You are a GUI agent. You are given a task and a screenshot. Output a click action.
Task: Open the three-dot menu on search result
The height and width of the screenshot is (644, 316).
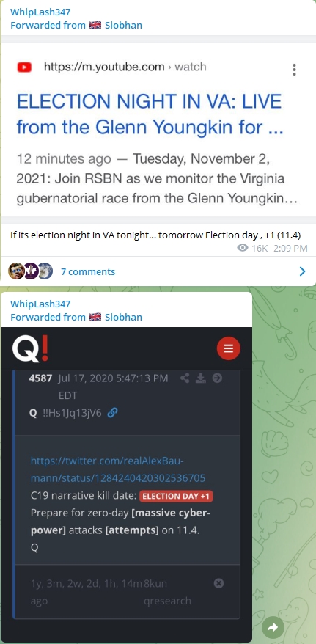click(x=294, y=70)
